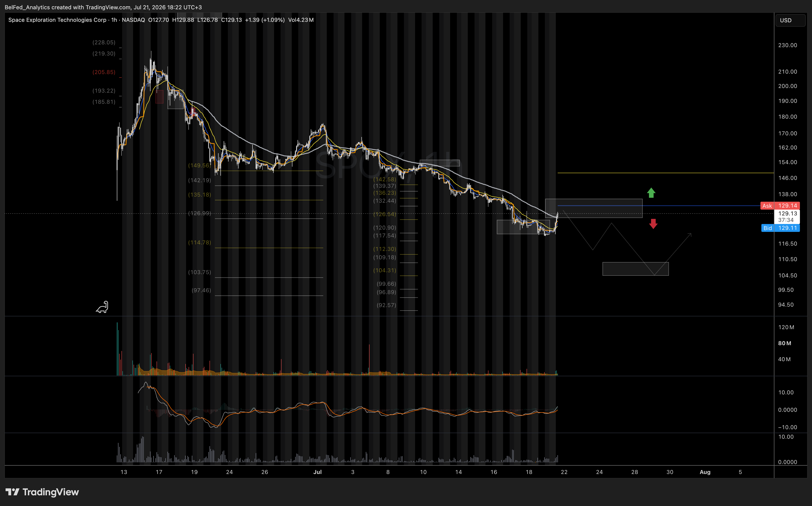Click the Aug label on the time axis
Screen dimensions: 812x506
(x=705, y=472)
